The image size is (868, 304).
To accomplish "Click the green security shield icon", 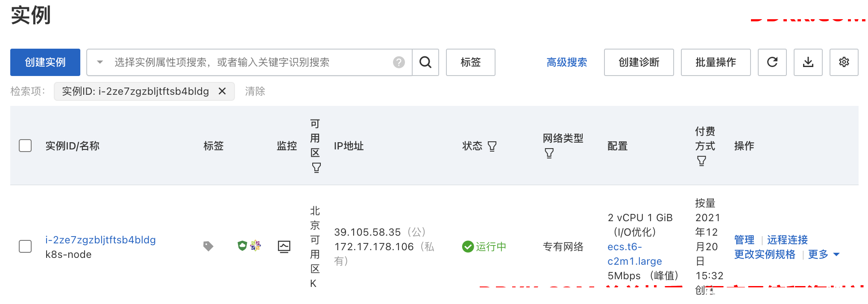I will [242, 246].
